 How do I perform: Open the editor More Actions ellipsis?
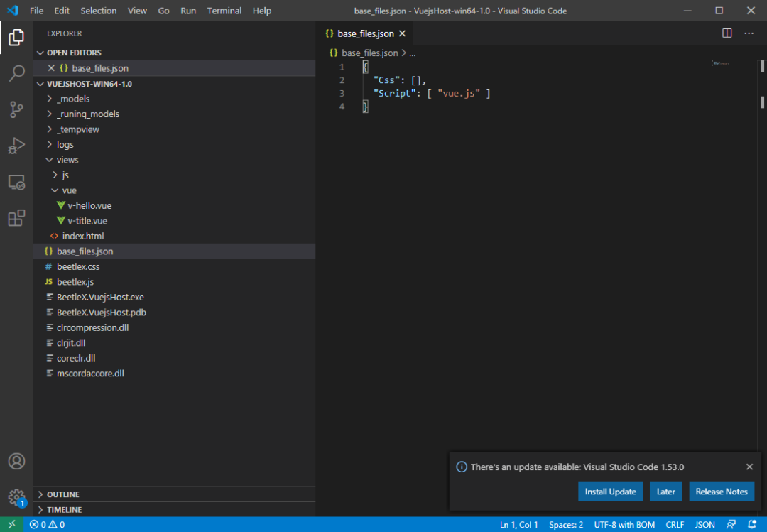(x=749, y=33)
